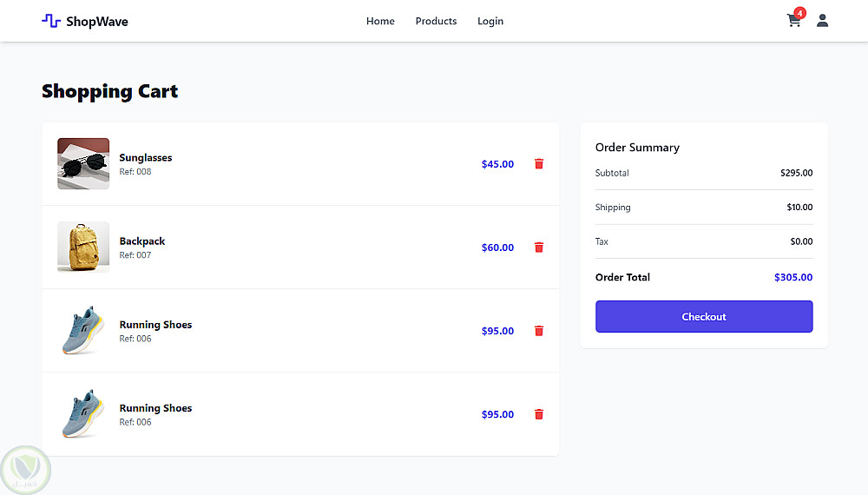Click the Backpack $60.00 price

point(497,247)
